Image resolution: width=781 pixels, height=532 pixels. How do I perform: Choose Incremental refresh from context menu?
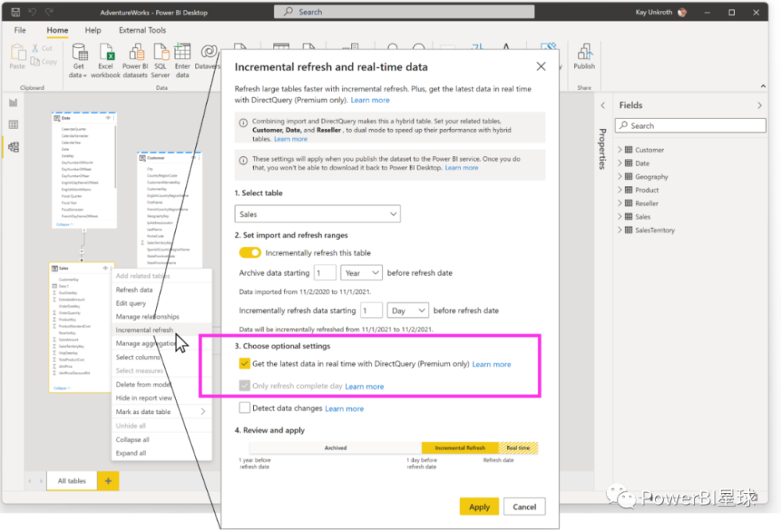(144, 330)
